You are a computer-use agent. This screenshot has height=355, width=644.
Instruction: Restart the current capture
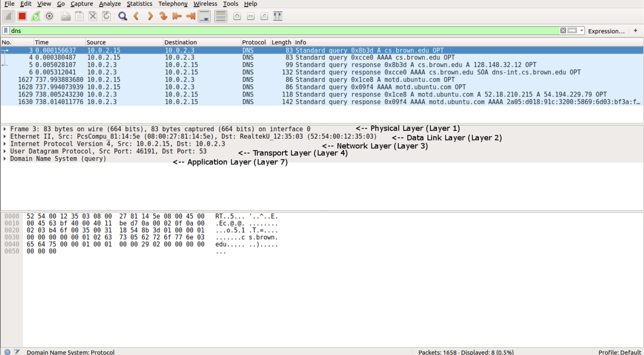[36, 16]
